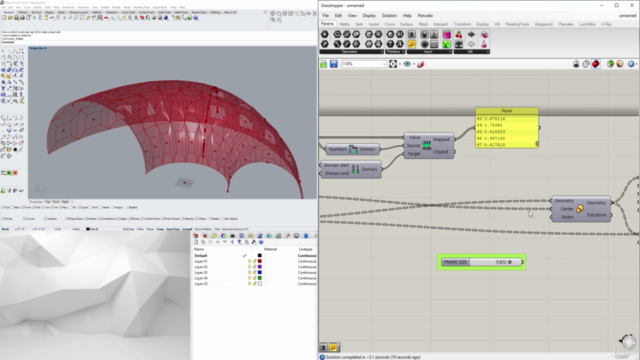Open the Display menu in Grasshopper
640x360 pixels.
coord(369,16)
